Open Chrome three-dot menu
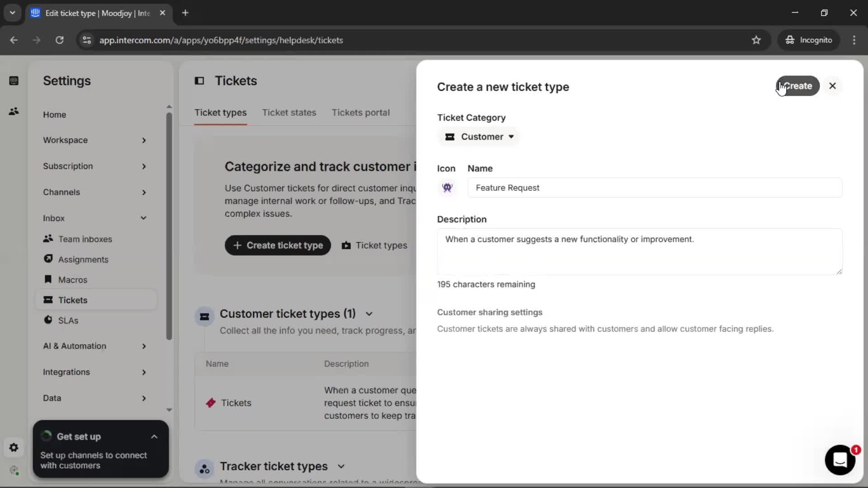Screen dimensions: 868x488 [854, 40]
